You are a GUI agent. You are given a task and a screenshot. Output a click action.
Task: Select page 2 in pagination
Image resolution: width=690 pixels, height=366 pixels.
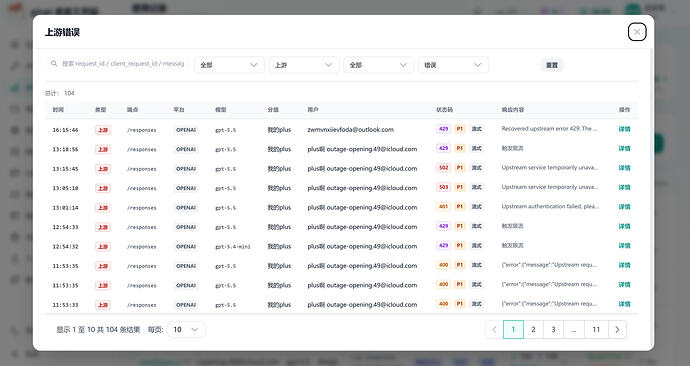[x=533, y=329]
